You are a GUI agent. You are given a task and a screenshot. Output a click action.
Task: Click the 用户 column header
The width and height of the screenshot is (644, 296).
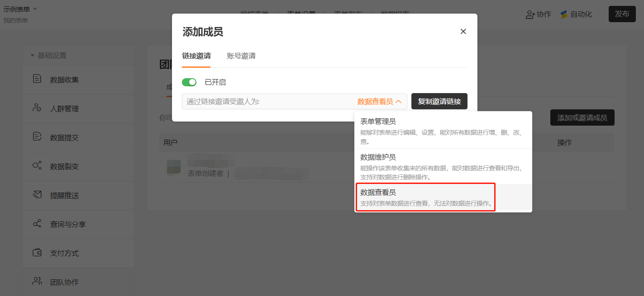171,142
